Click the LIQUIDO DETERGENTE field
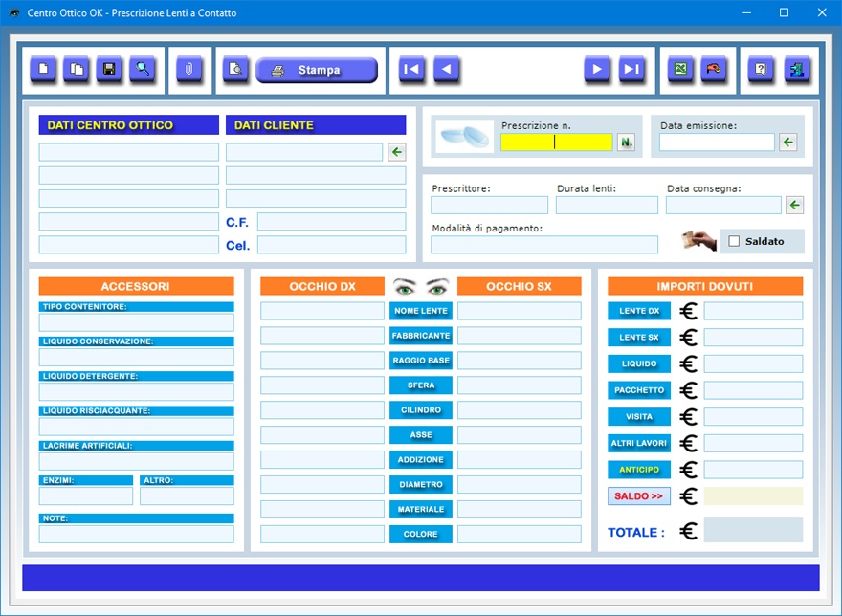Screen dimensions: 842x616 tap(137, 391)
